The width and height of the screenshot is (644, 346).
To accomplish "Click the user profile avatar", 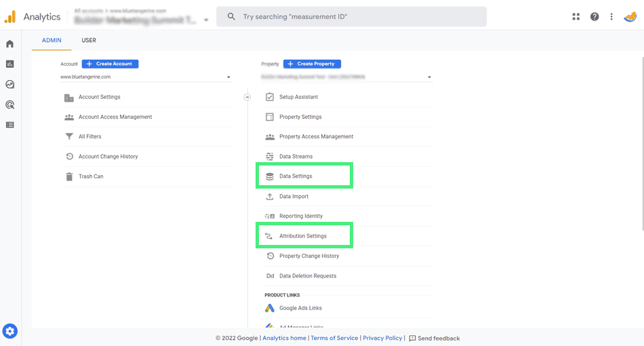I will [630, 17].
